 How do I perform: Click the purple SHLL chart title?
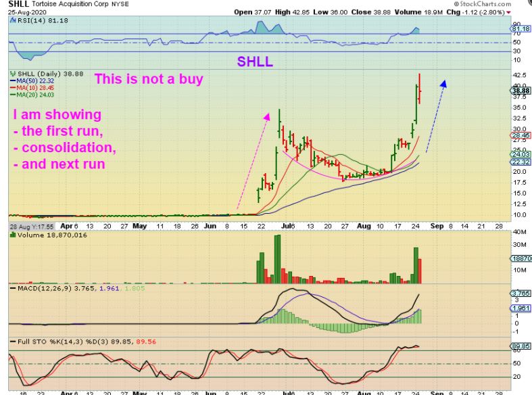tap(255, 62)
